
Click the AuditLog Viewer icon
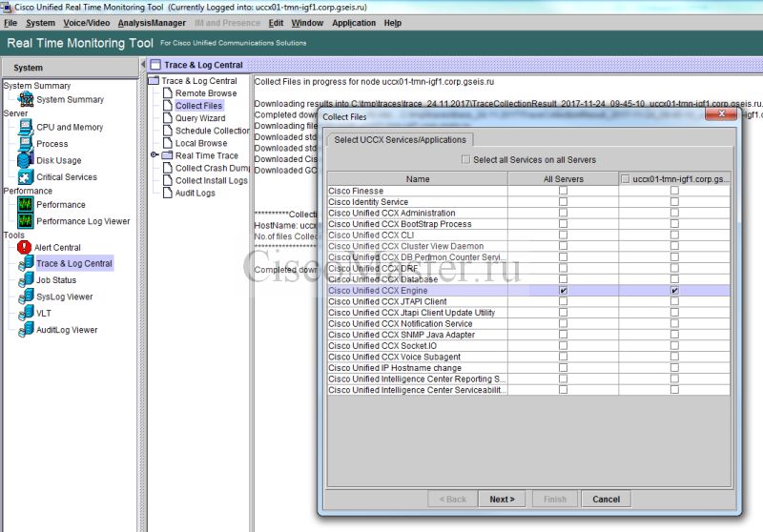26,330
